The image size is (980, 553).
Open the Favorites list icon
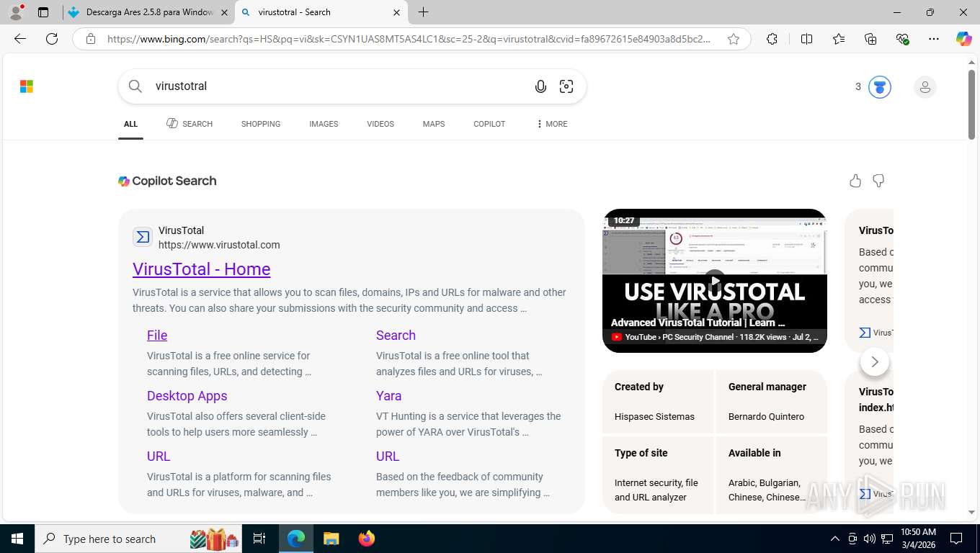coord(839,39)
